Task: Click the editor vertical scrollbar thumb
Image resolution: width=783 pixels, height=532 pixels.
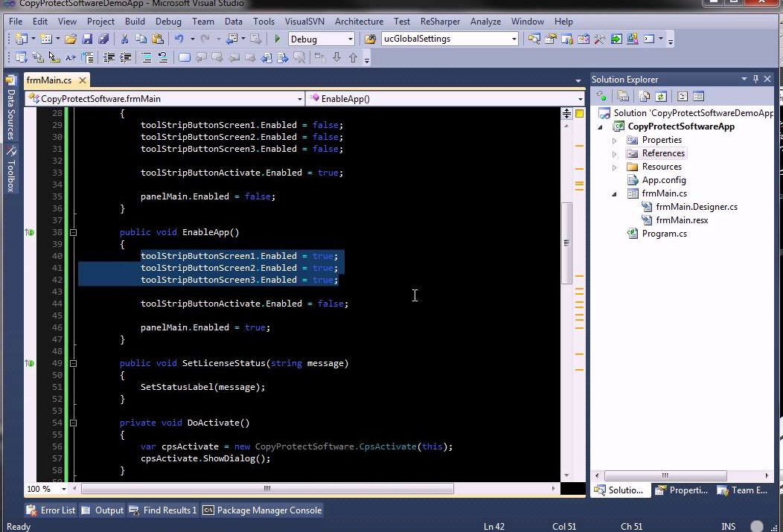Action: [566, 242]
